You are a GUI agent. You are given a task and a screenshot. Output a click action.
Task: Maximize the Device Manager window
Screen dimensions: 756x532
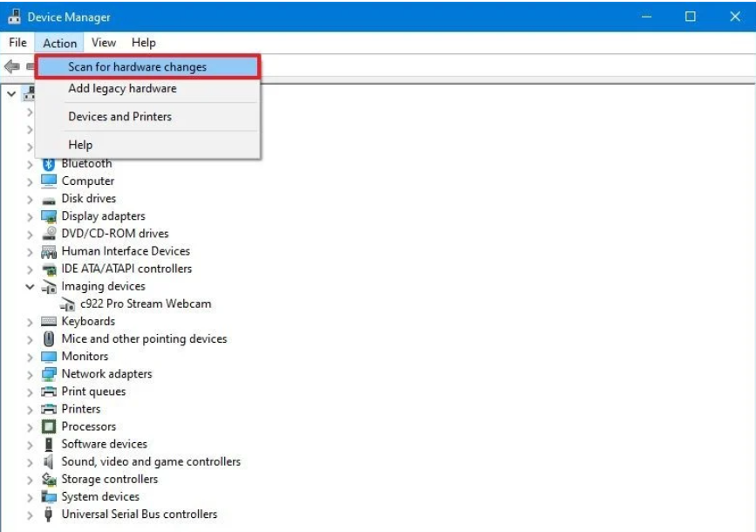point(691,17)
